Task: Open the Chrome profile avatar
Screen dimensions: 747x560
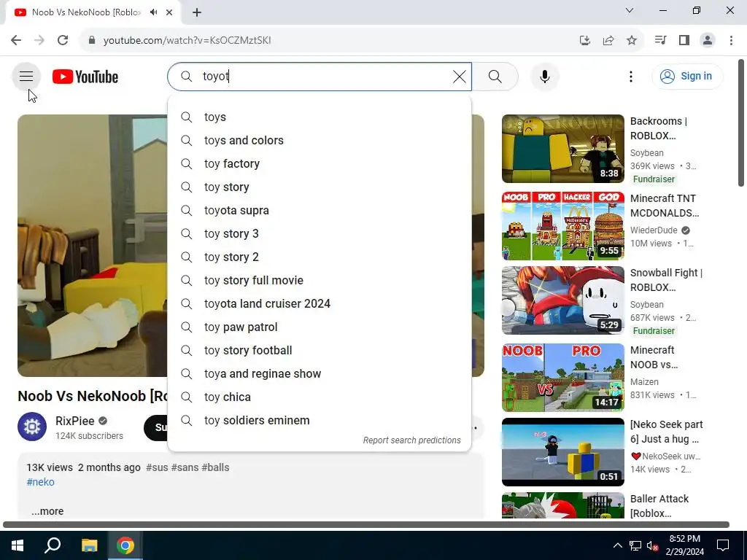Action: pyautogui.click(x=708, y=40)
